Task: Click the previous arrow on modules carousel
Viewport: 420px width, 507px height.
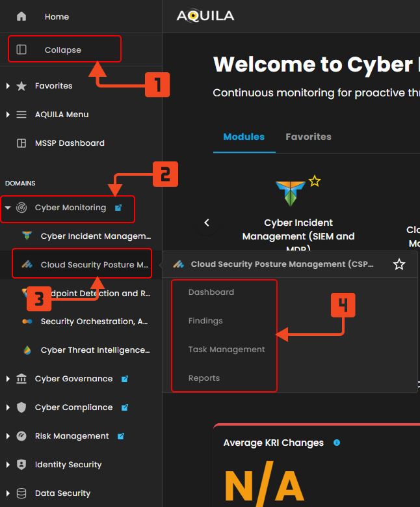Action: (x=207, y=223)
